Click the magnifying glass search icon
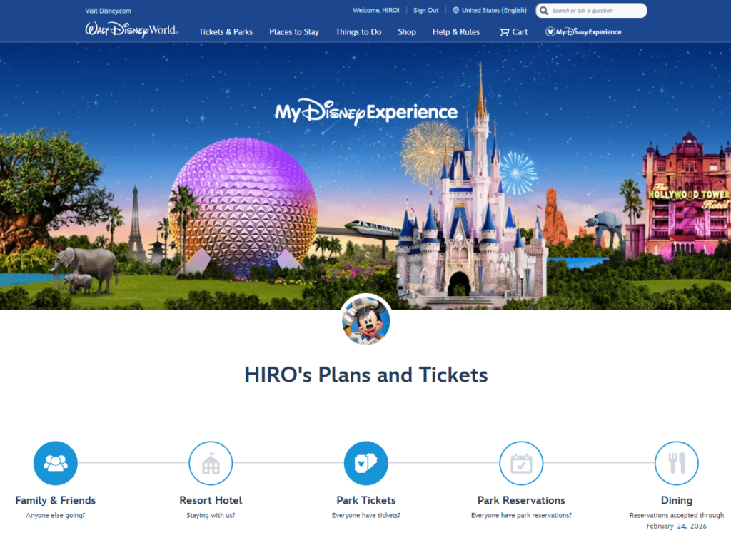The height and width of the screenshot is (560, 731). pyautogui.click(x=544, y=11)
